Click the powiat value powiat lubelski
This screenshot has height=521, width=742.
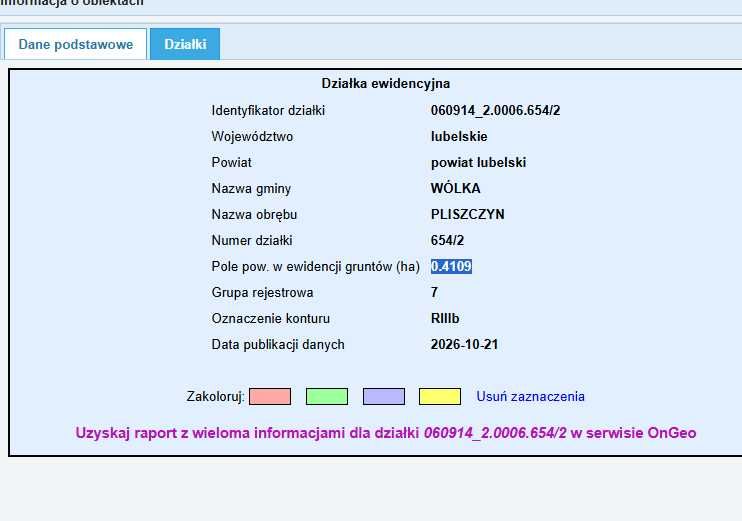(478, 163)
